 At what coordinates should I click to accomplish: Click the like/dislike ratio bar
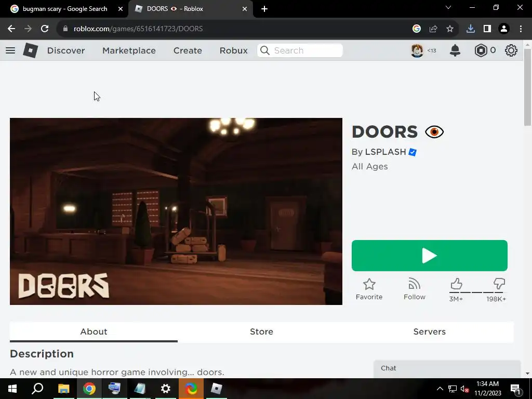[478, 292]
